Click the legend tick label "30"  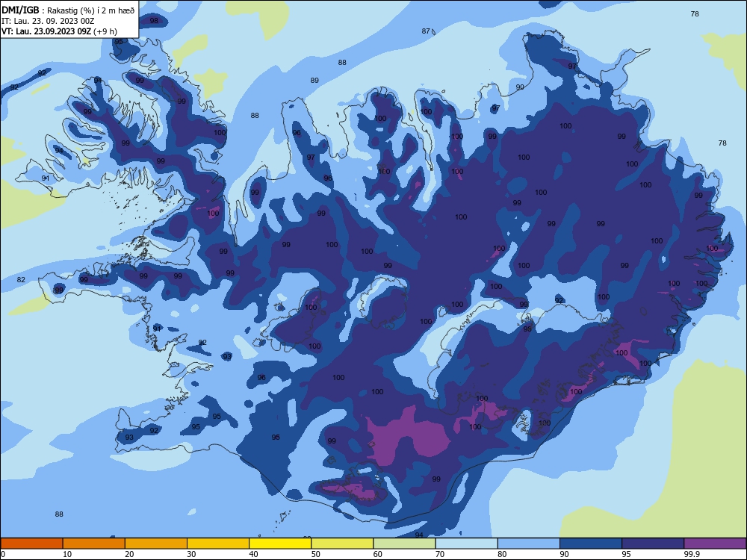pyautogui.click(x=191, y=554)
